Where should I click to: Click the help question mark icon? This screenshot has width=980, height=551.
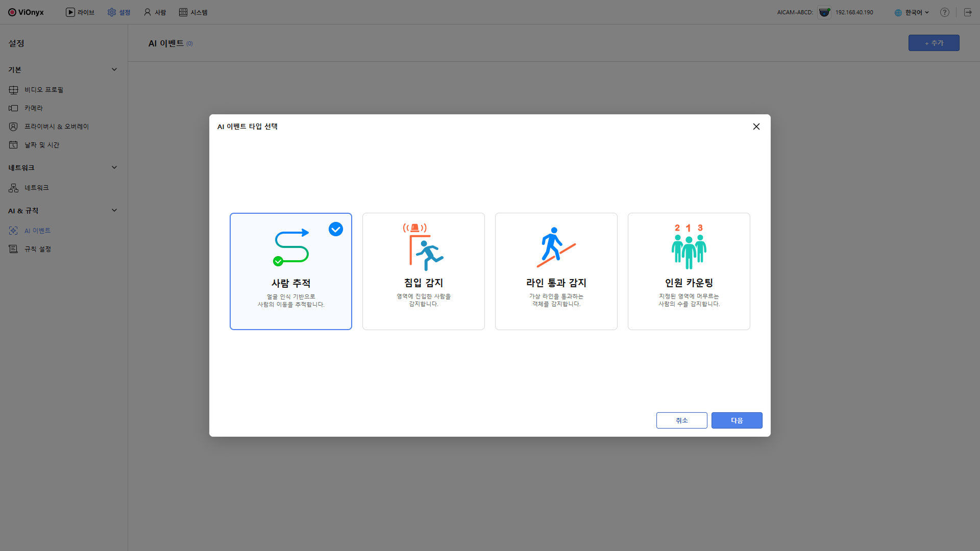coord(945,12)
